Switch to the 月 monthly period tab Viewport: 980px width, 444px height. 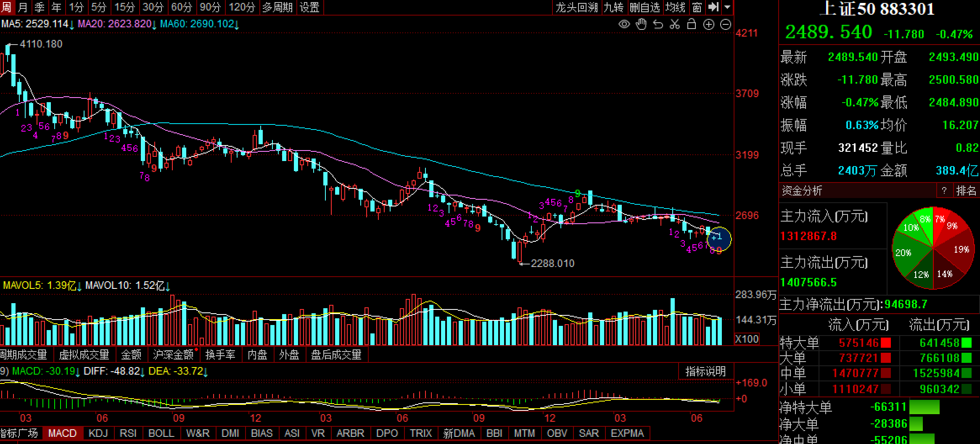point(23,7)
